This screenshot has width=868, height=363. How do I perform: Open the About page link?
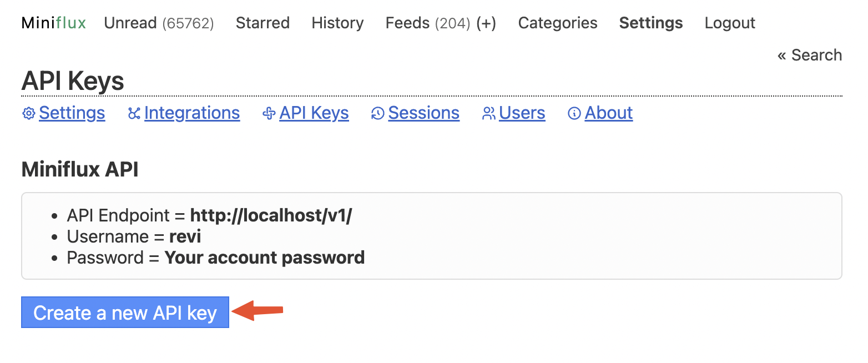pos(609,113)
